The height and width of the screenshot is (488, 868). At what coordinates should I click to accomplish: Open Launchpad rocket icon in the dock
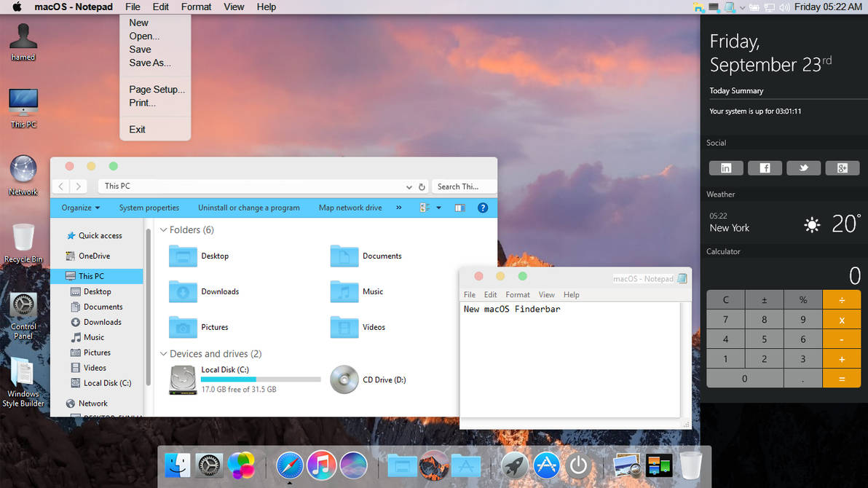pos(514,465)
